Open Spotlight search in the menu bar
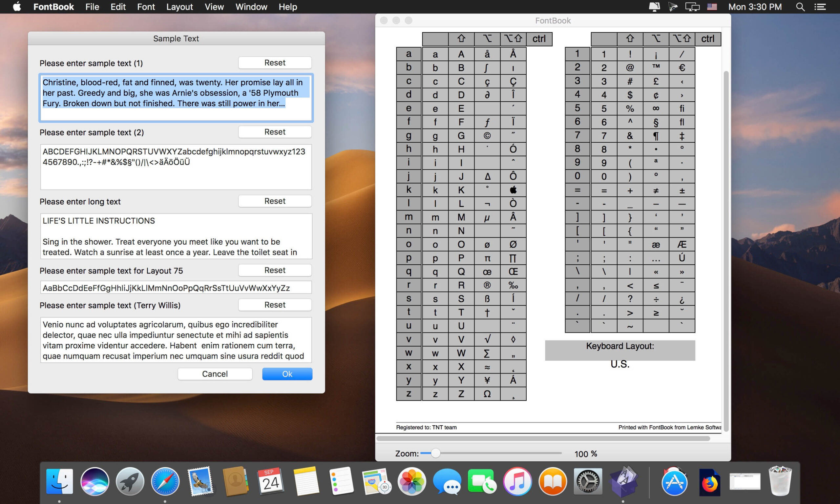Viewport: 840px width, 504px height. coord(800,7)
